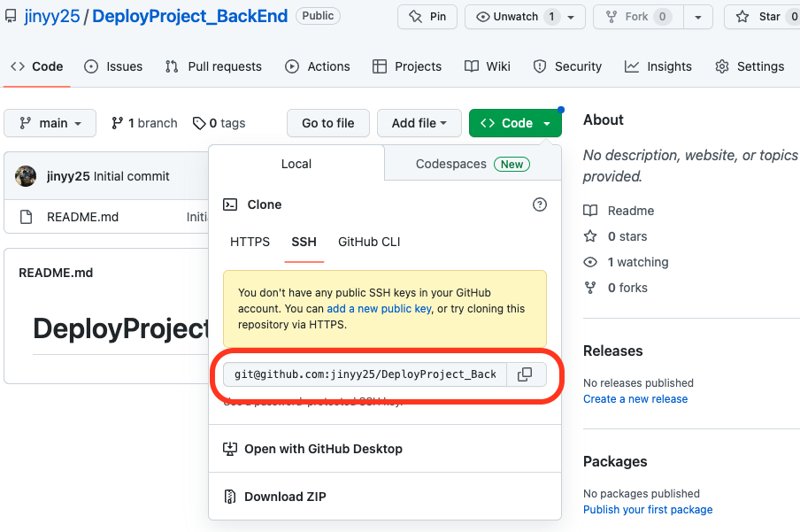Click the jinyy25 commit author name
Viewport: 800px width, 532px height.
(x=68, y=176)
